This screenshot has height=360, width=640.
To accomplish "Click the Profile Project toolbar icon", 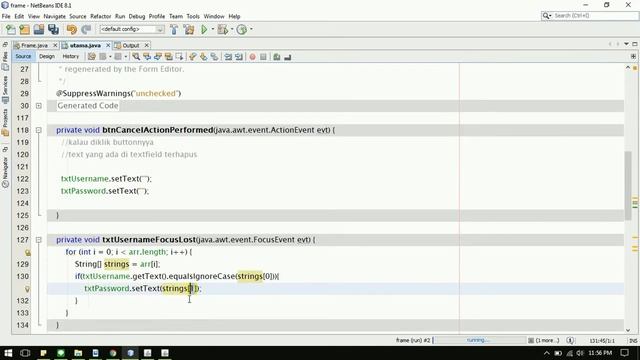I will (242, 29).
